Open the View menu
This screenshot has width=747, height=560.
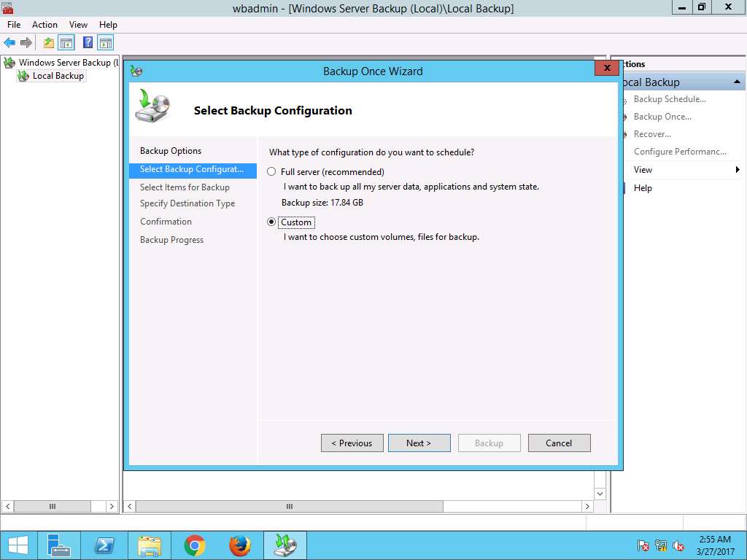click(x=78, y=25)
